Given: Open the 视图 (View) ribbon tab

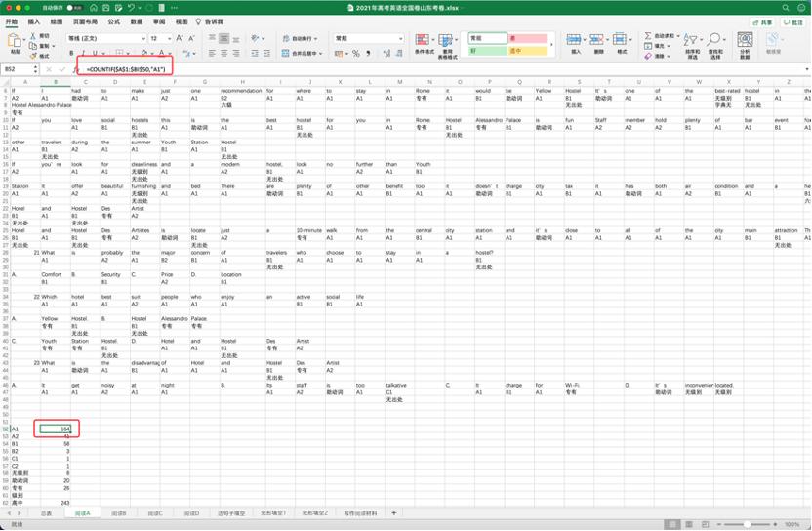Looking at the screenshot, I should pos(182,21).
